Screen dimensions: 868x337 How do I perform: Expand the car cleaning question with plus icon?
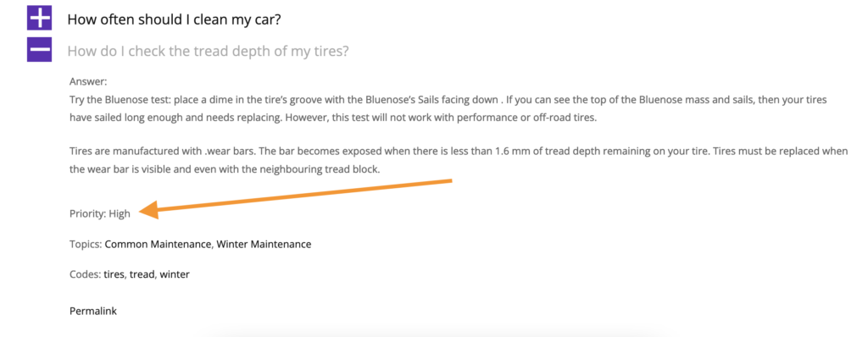coord(39,19)
